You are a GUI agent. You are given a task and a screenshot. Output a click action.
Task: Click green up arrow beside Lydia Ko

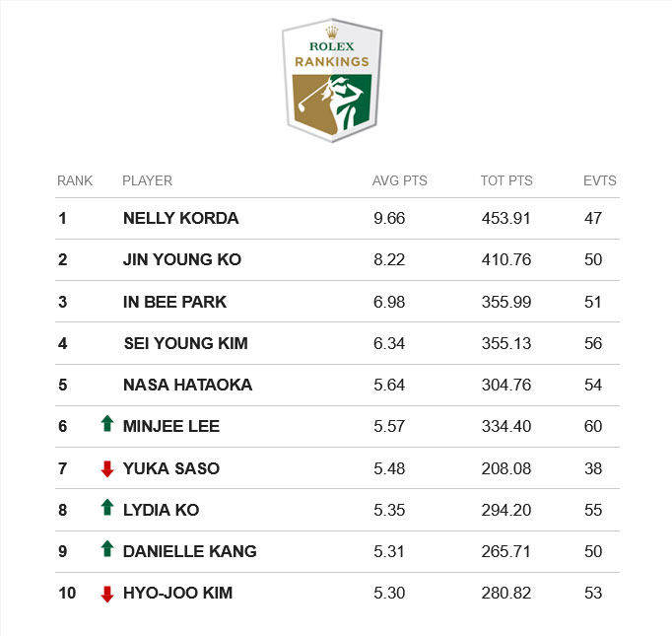coord(107,509)
